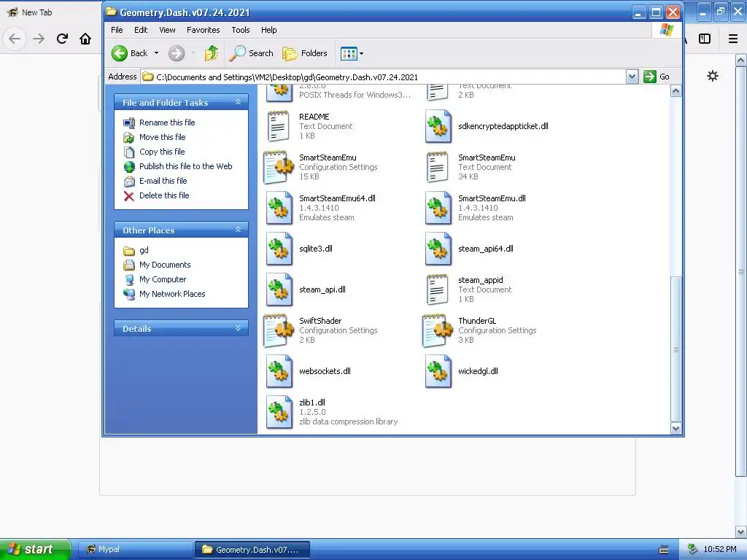747x560 pixels.
Task: Go to My Documents in Other Places
Action: pos(165,265)
